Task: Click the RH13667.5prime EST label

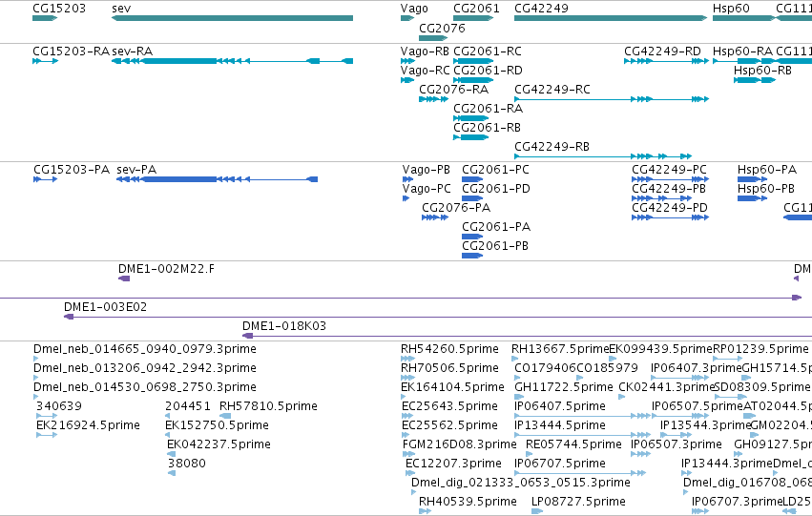Action: point(560,349)
